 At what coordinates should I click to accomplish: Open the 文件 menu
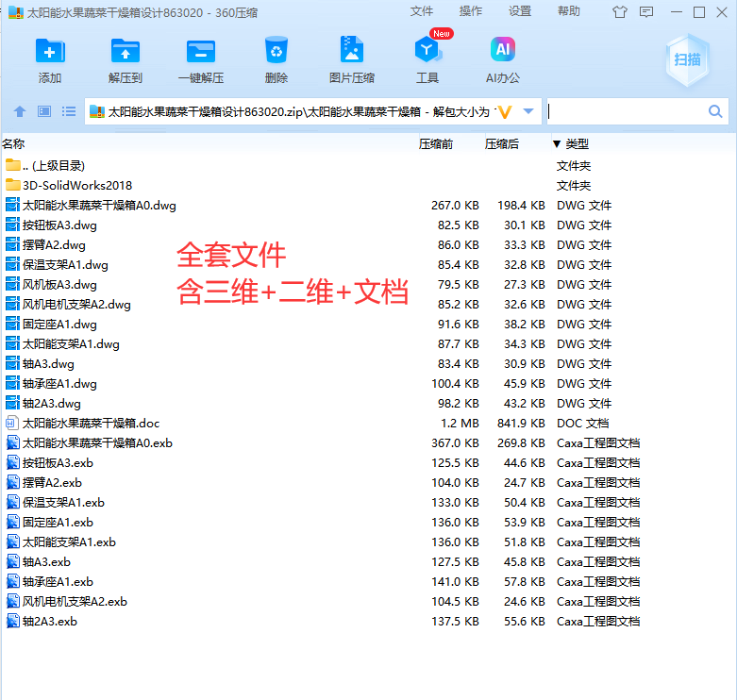tap(421, 11)
